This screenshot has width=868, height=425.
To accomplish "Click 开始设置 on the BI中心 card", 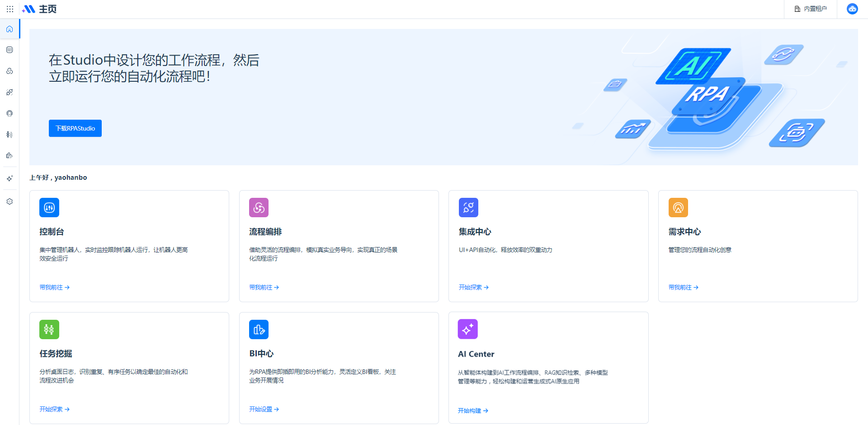I will click(264, 409).
